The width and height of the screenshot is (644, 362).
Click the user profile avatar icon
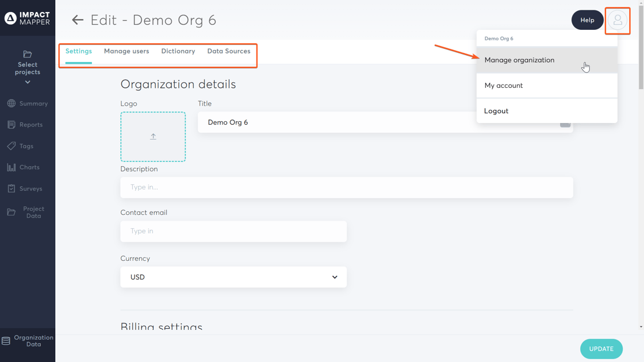[x=618, y=20]
